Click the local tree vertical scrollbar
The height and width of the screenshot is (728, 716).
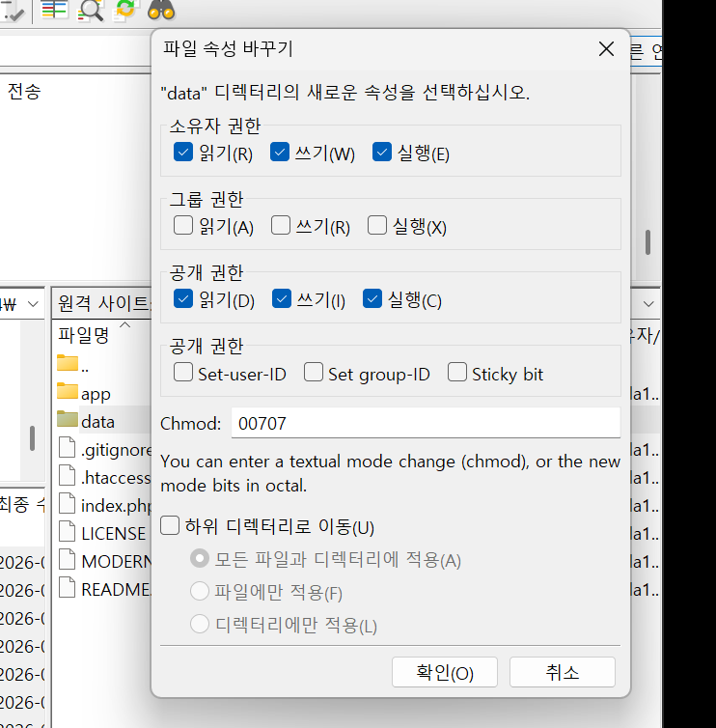32,437
